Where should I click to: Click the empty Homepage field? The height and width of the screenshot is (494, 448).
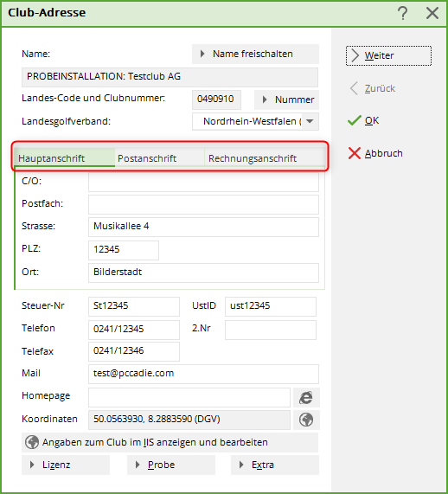point(189,398)
